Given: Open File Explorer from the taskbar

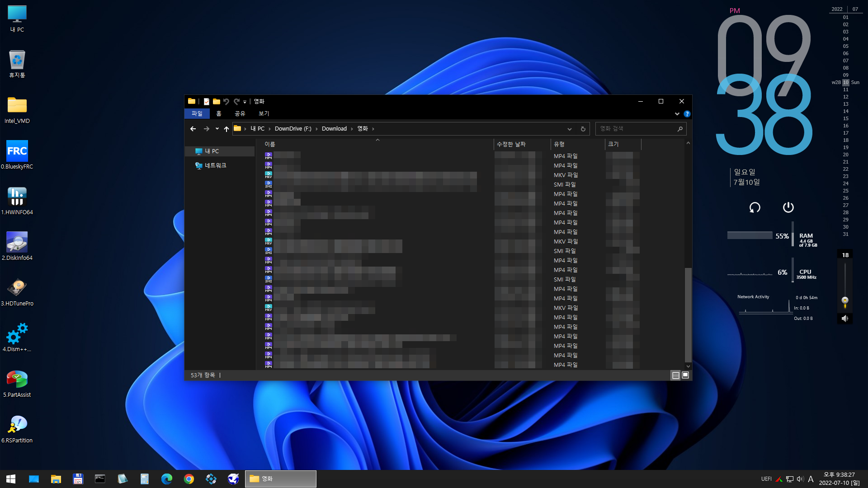Looking at the screenshot, I should pos(56,479).
